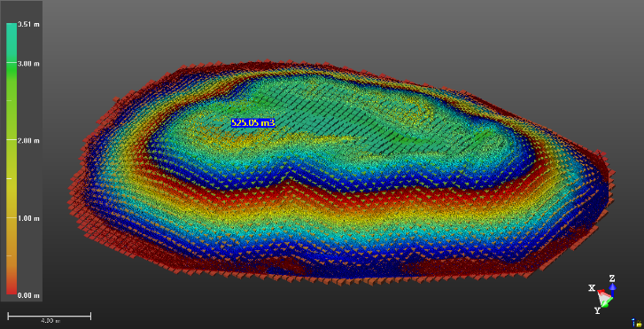Click the X letter on the axis gizmo
The image size is (644, 329).
pyautogui.click(x=592, y=288)
